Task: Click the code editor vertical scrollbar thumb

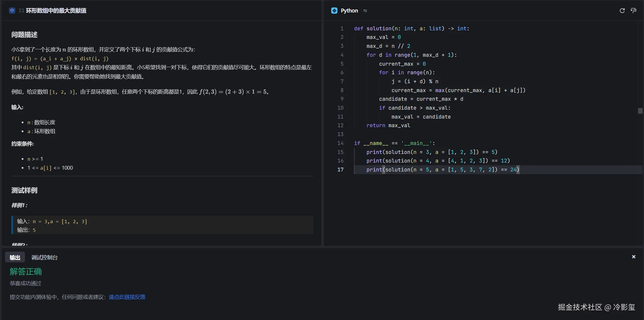Action: pos(640,111)
